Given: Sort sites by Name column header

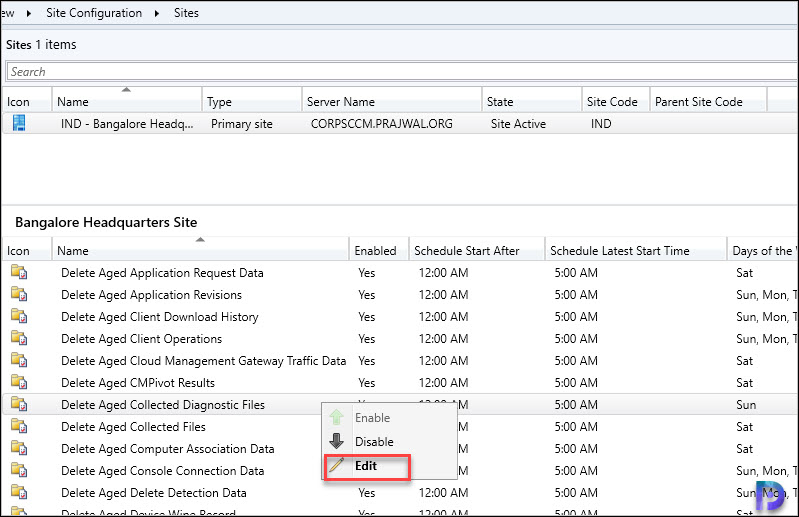Looking at the screenshot, I should (127, 101).
